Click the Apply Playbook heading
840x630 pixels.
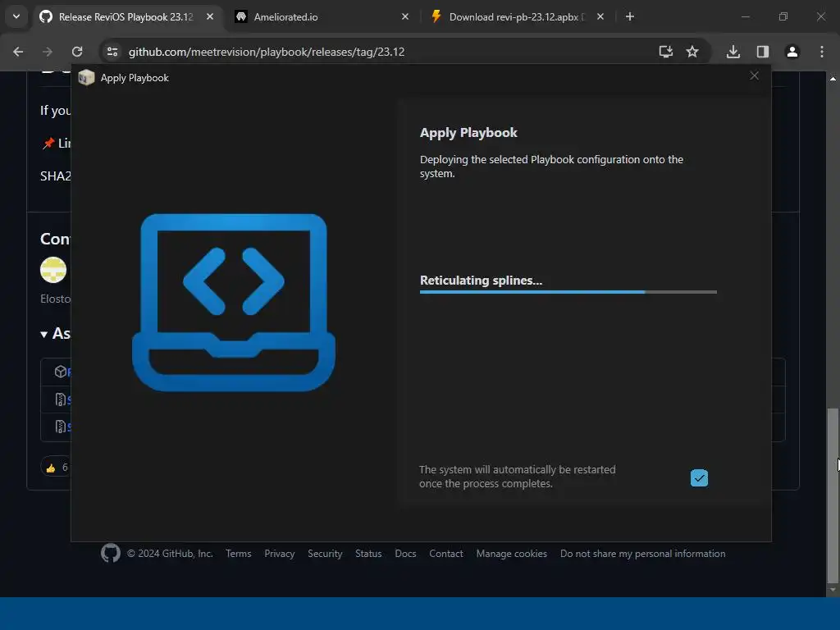click(468, 132)
